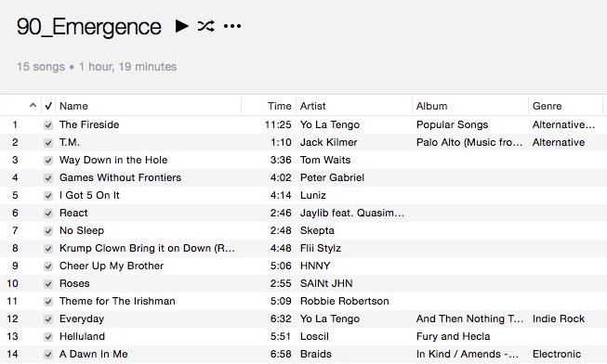This screenshot has height=364, width=607.
Task: Open the three-dots more options menu
Action: point(232,26)
